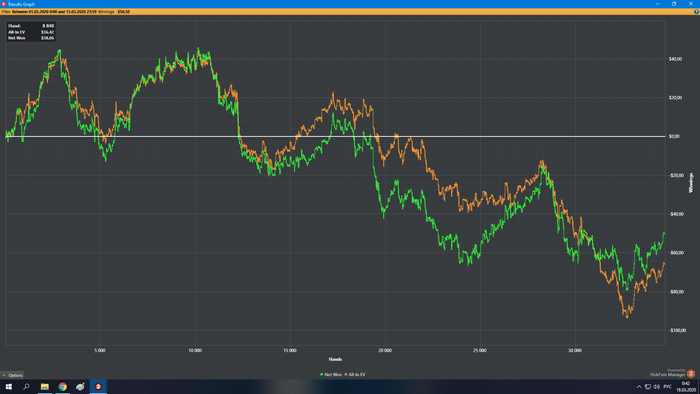This screenshot has width=700, height=394.
Task: Click the -$80,00 y-axis label
Action: pyautogui.click(x=676, y=292)
